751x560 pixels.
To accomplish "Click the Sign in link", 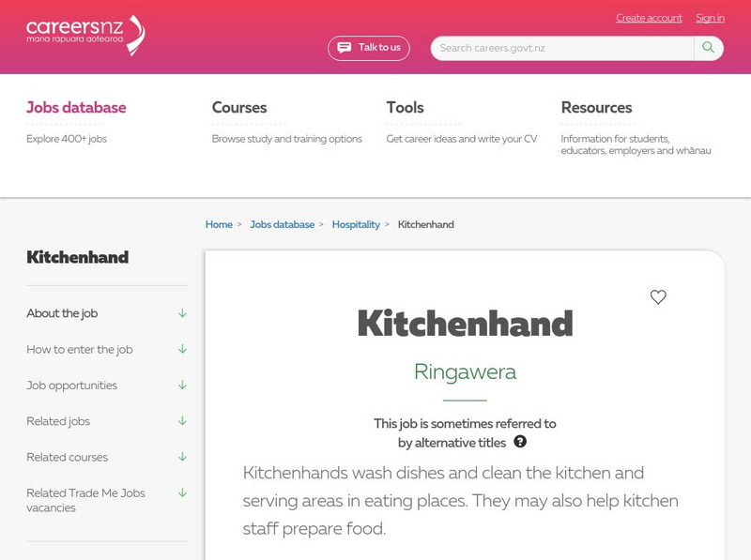I will point(708,18).
